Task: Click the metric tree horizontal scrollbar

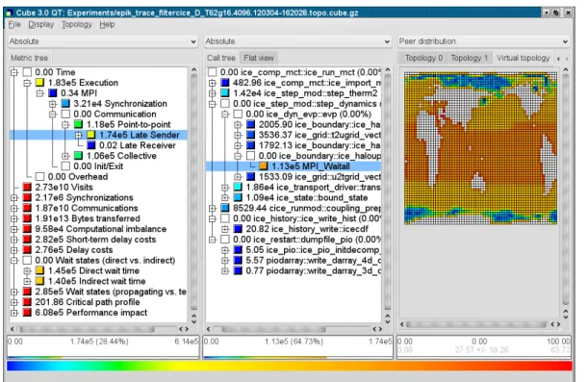Action: tap(87, 329)
